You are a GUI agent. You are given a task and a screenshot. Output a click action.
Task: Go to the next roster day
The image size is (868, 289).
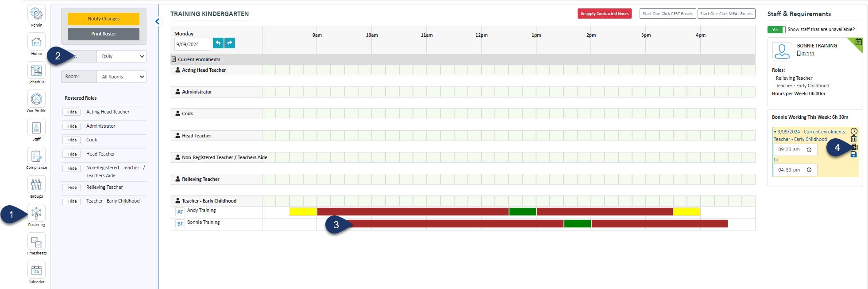tap(230, 43)
